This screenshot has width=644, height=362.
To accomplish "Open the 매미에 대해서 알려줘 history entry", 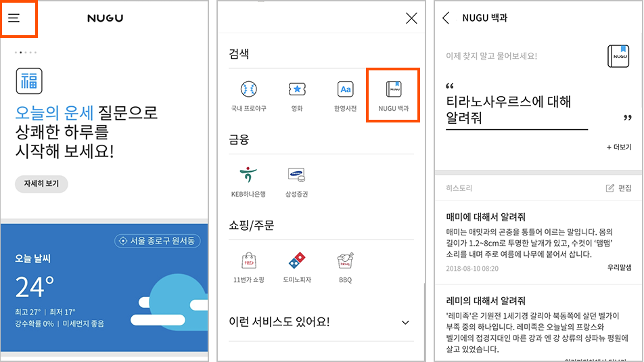I will click(x=538, y=242).
